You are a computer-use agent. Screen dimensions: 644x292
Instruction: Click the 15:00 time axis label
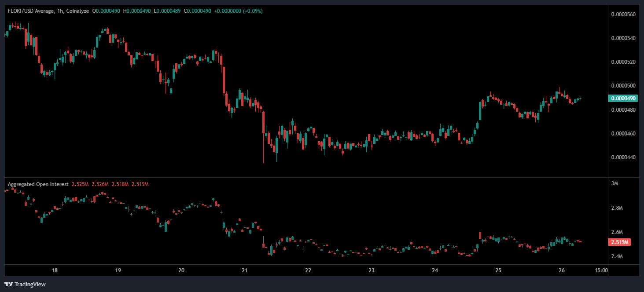click(601, 270)
